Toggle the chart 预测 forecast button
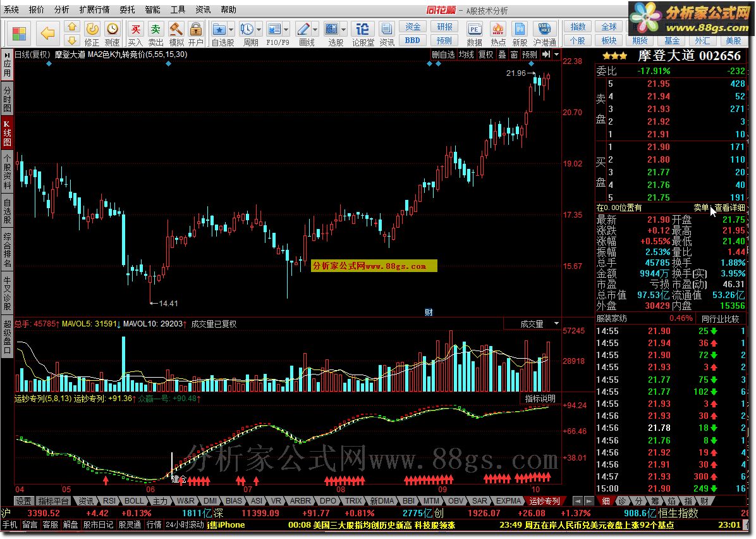The image size is (756, 539). click(530, 54)
